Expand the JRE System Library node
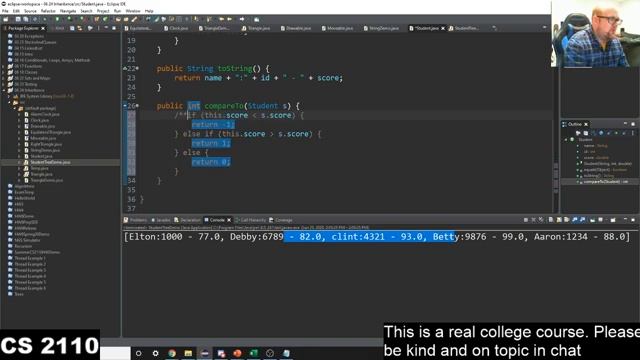 pyautogui.click(x=9, y=96)
